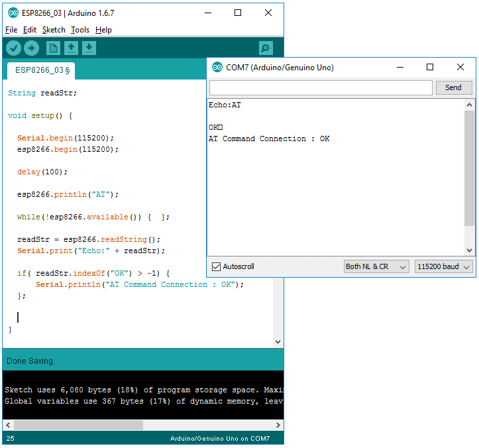Minimize the Arduino ESP8266_03 window
The image size is (479, 448).
[x=208, y=13]
